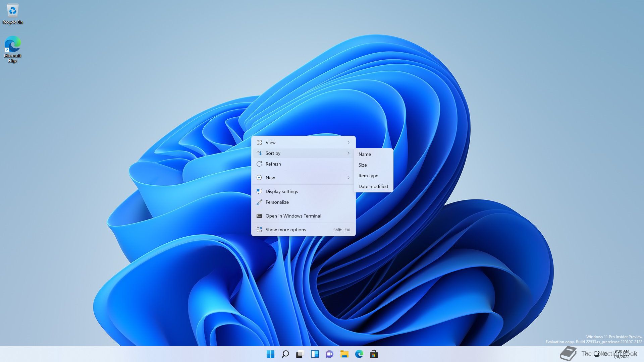Choose View in the context menu
This screenshot has width=644, height=362.
[303, 142]
